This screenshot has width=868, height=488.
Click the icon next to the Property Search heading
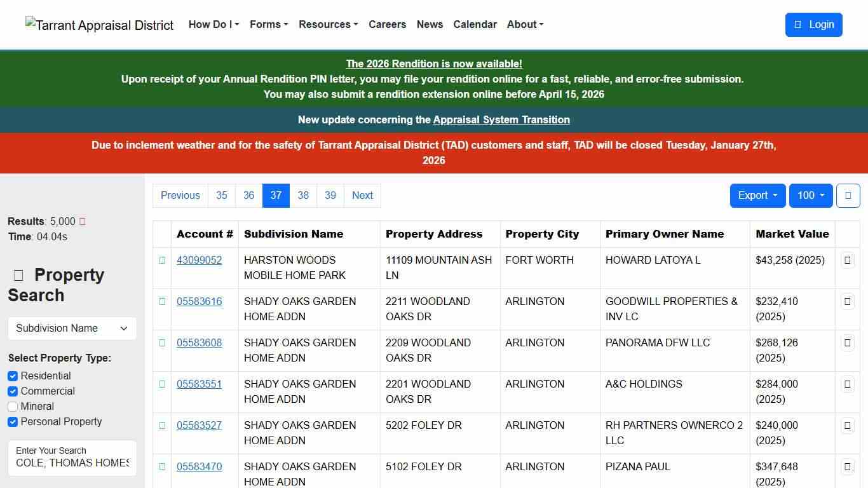(x=18, y=275)
